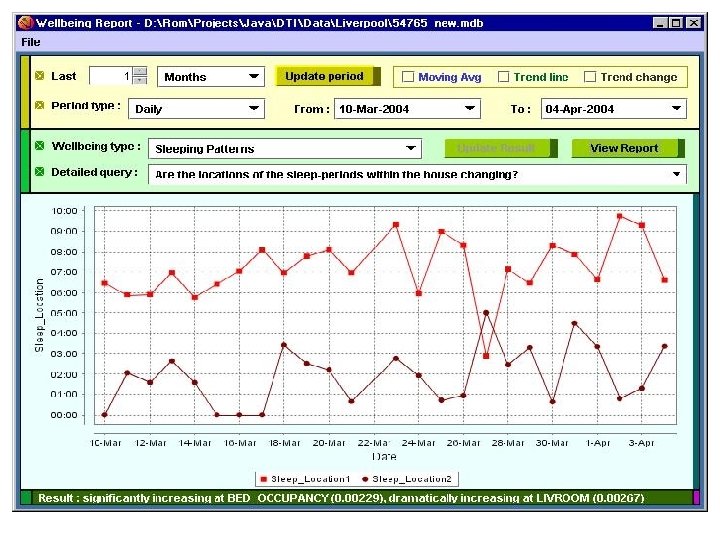Open the To date 04-Apr-2004 dropdown
The image size is (720, 540).
click(x=613, y=109)
